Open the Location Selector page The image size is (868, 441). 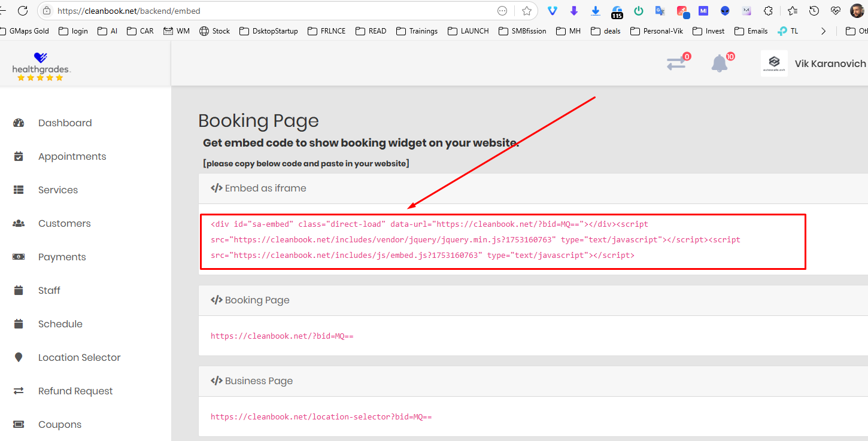(80, 357)
